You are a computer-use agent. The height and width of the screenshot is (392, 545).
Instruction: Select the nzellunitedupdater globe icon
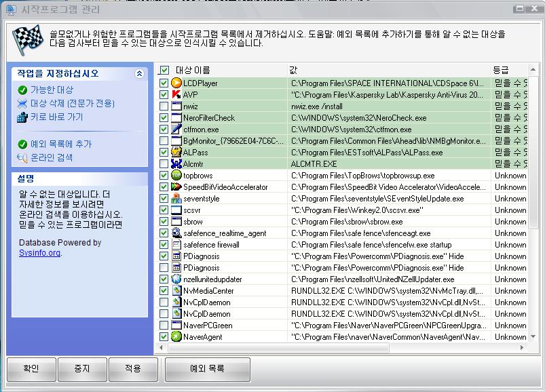tap(176, 279)
